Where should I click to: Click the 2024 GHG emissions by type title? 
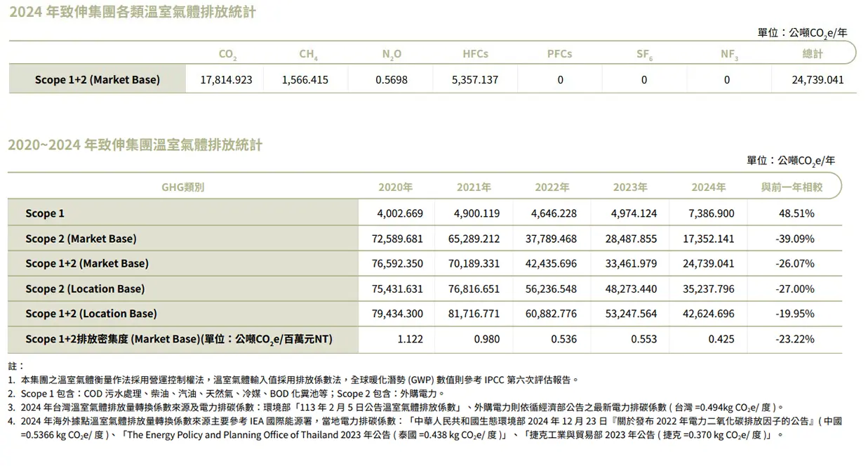pyautogui.click(x=132, y=13)
